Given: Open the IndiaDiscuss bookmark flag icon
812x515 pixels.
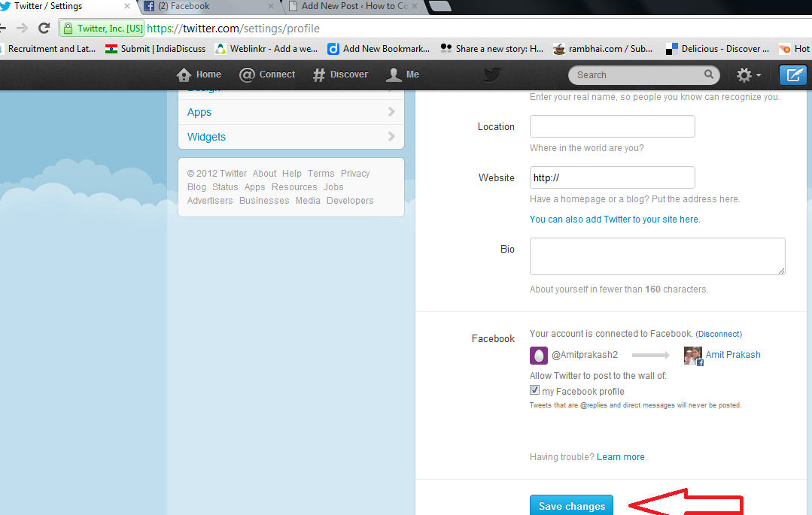Looking at the screenshot, I should pos(111,49).
